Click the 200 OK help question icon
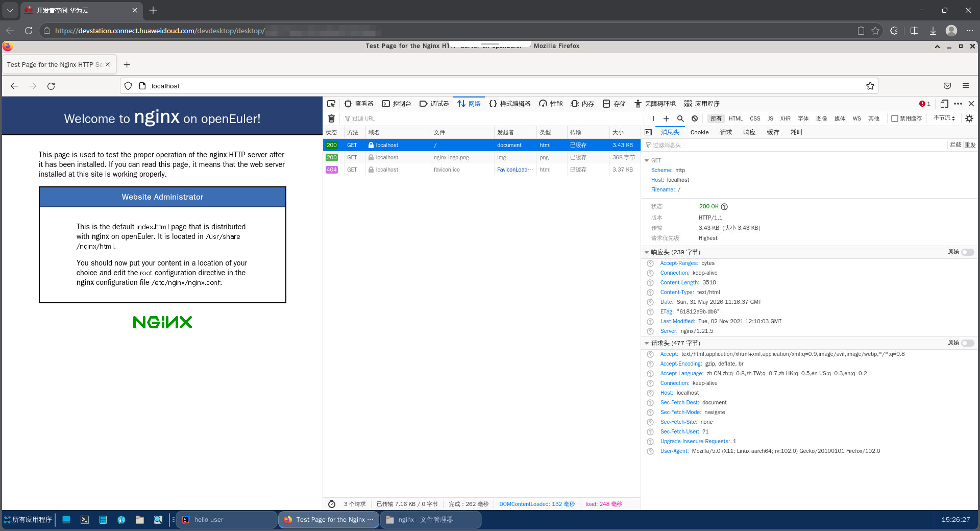The width and height of the screenshot is (980, 531). 724,207
